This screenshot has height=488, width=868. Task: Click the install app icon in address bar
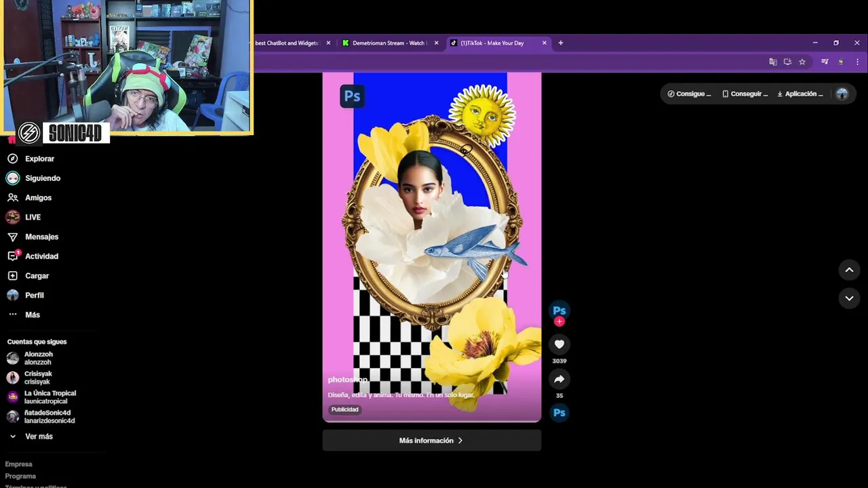point(787,62)
